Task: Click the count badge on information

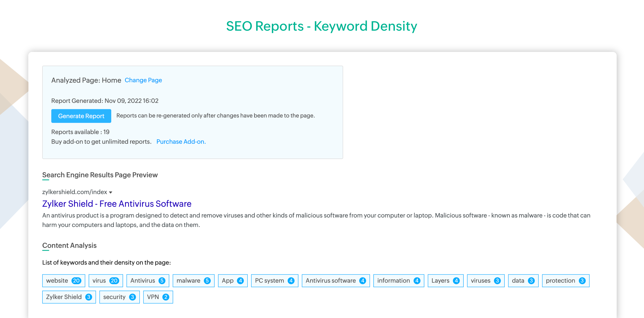Action: tap(417, 281)
